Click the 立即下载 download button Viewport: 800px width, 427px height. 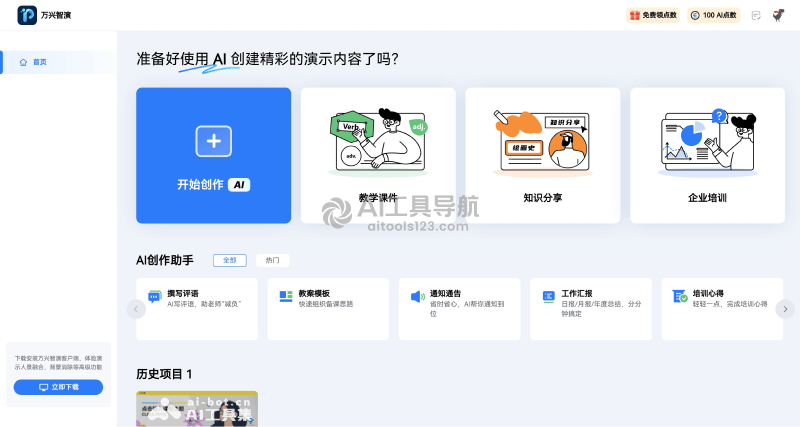58,387
